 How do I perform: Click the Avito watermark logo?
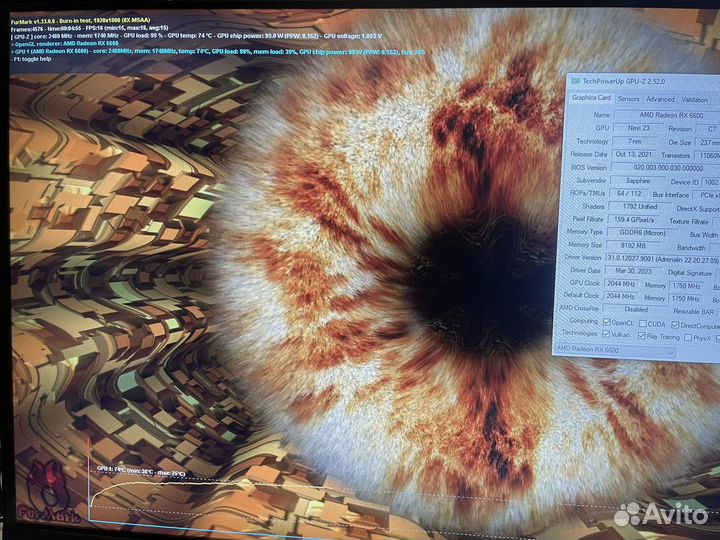pos(660,514)
